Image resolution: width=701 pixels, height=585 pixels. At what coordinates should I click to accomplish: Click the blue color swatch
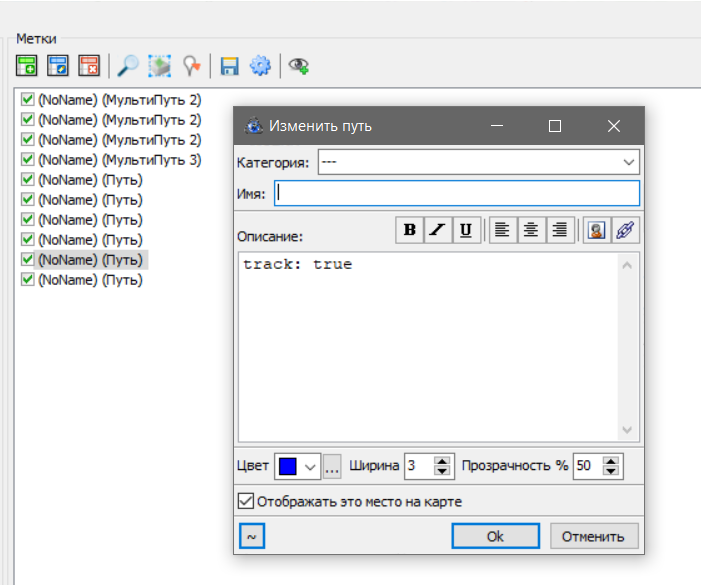[288, 467]
